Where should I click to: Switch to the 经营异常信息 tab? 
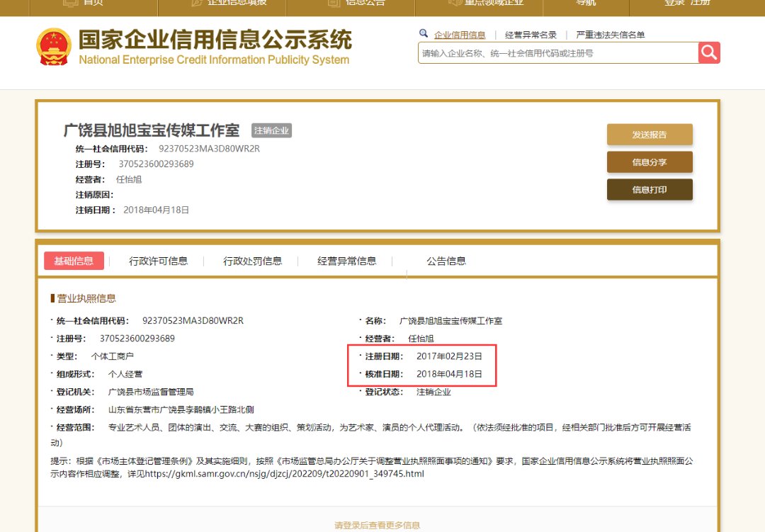point(346,261)
